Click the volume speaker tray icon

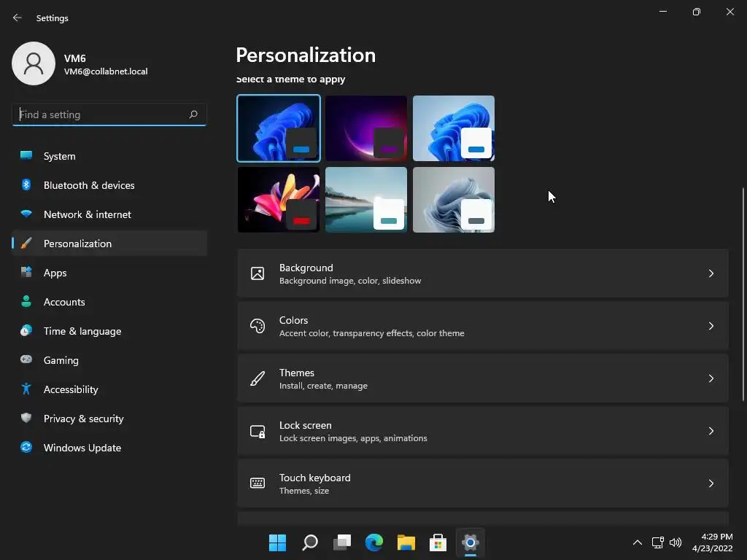pos(675,542)
